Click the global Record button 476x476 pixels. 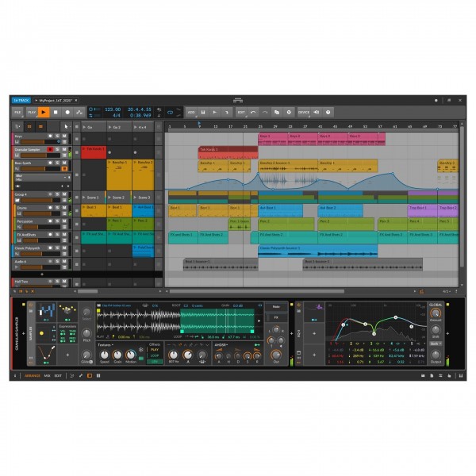click(67, 113)
